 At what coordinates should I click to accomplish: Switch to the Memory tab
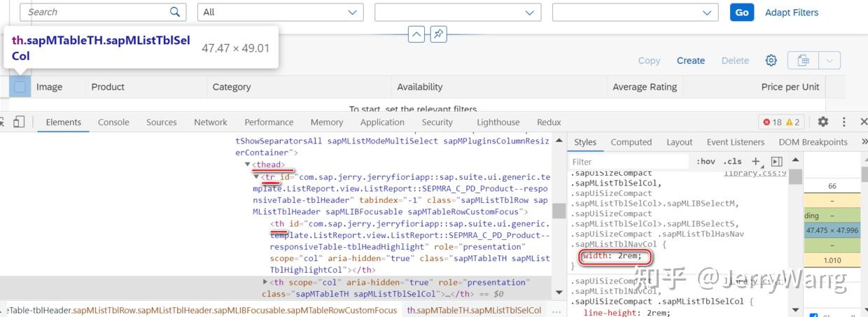(327, 122)
